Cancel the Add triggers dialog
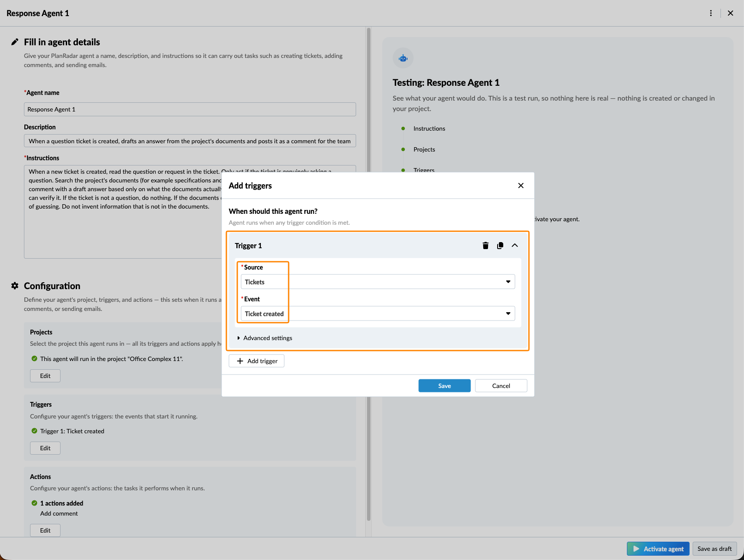 tap(501, 386)
